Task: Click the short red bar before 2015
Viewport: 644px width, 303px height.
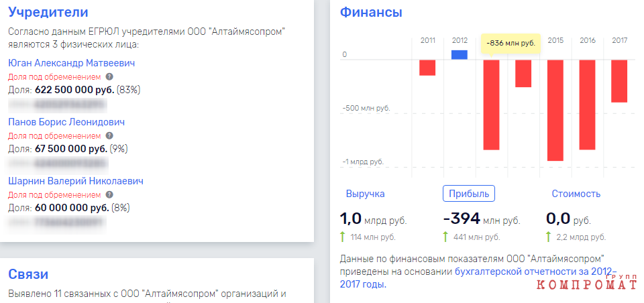Action: click(x=523, y=74)
